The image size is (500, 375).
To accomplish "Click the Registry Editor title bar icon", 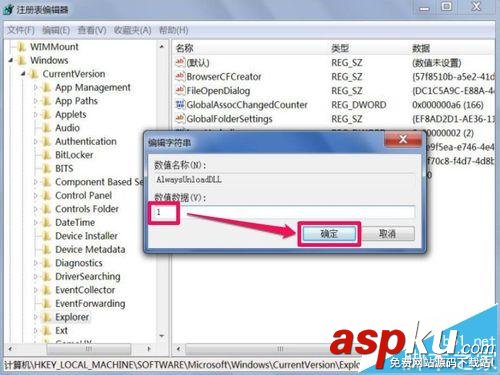I will pos(8,9).
